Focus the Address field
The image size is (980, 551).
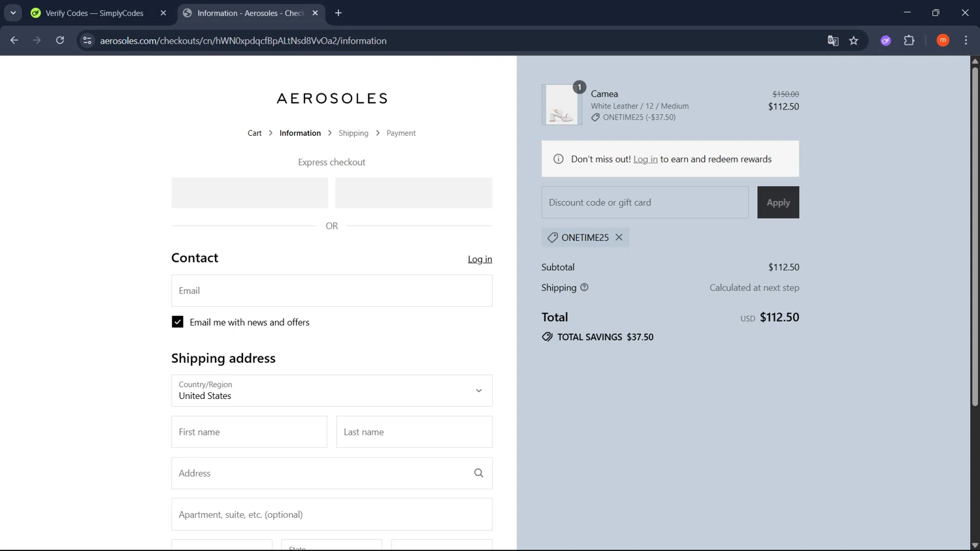tap(332, 473)
